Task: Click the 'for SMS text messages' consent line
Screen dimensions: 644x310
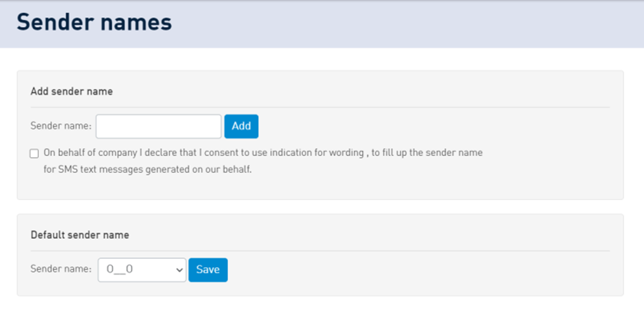Action: (147, 168)
